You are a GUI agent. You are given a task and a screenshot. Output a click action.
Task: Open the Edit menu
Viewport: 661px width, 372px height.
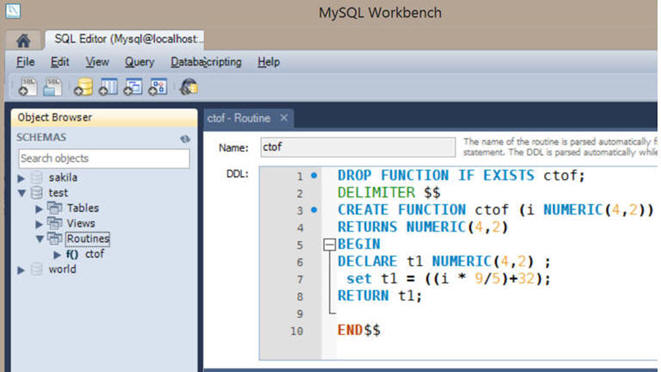(x=60, y=62)
